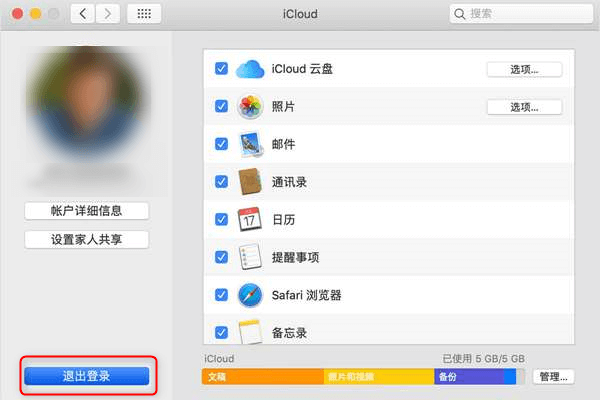Go back with the left arrow button

click(83, 14)
